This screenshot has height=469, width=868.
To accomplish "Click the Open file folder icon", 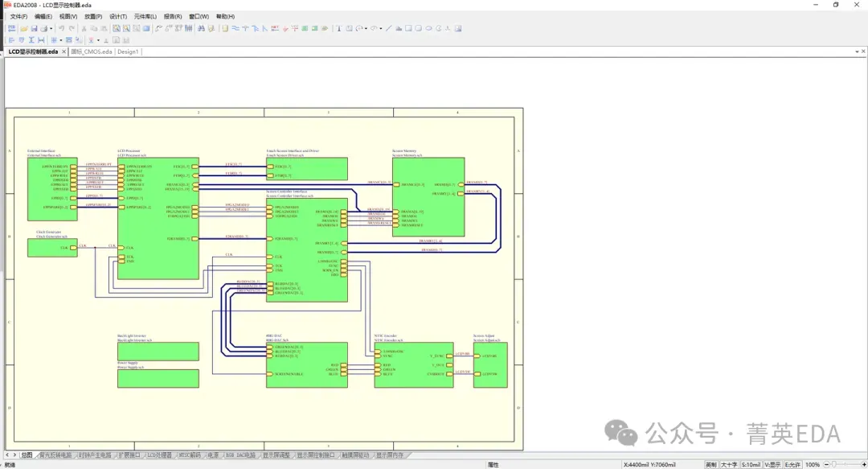I will point(23,28).
